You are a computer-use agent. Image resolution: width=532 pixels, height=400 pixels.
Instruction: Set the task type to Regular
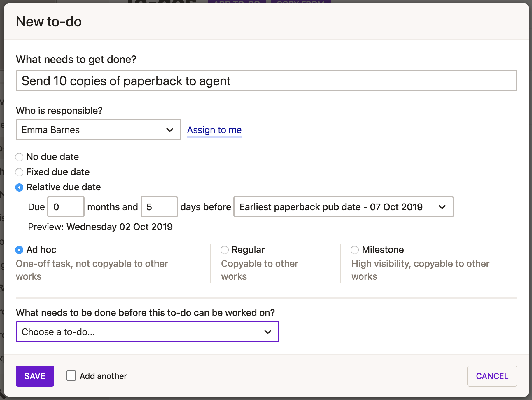point(225,250)
